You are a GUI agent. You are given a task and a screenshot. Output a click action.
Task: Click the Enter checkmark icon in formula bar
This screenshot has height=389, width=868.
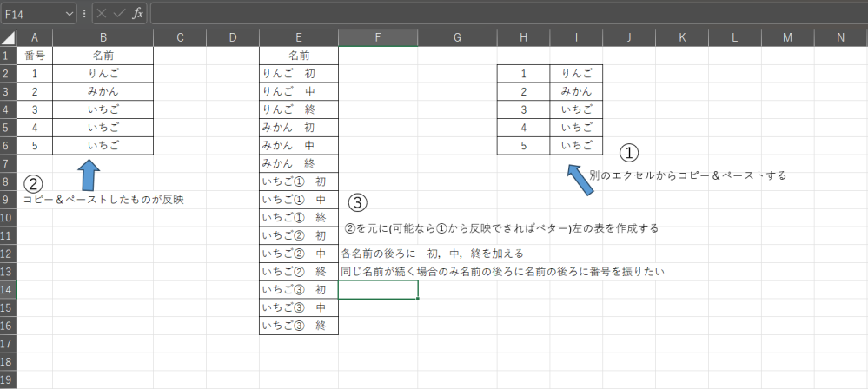click(x=120, y=14)
